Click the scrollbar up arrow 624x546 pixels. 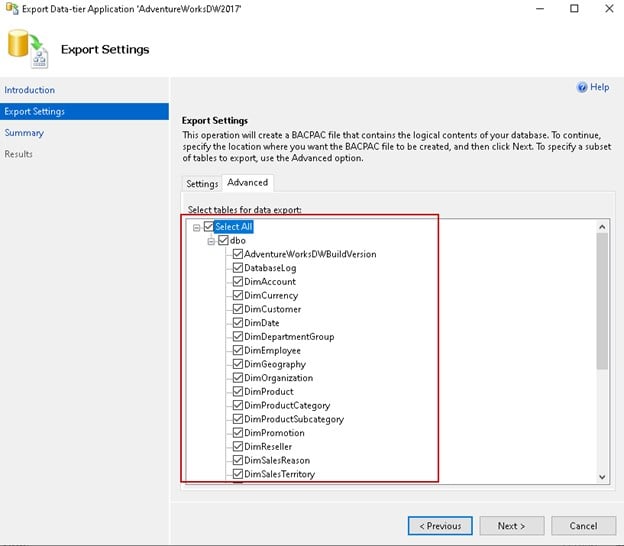tap(602, 227)
